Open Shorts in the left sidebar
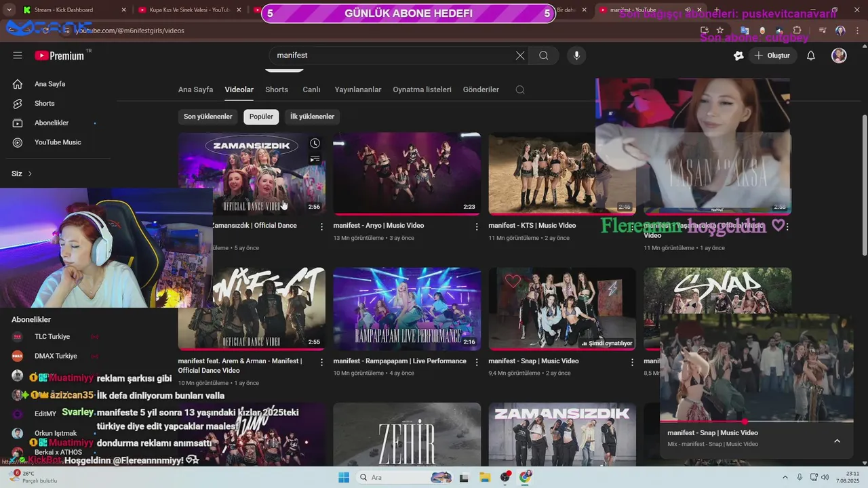The height and width of the screenshot is (488, 868). click(45, 104)
